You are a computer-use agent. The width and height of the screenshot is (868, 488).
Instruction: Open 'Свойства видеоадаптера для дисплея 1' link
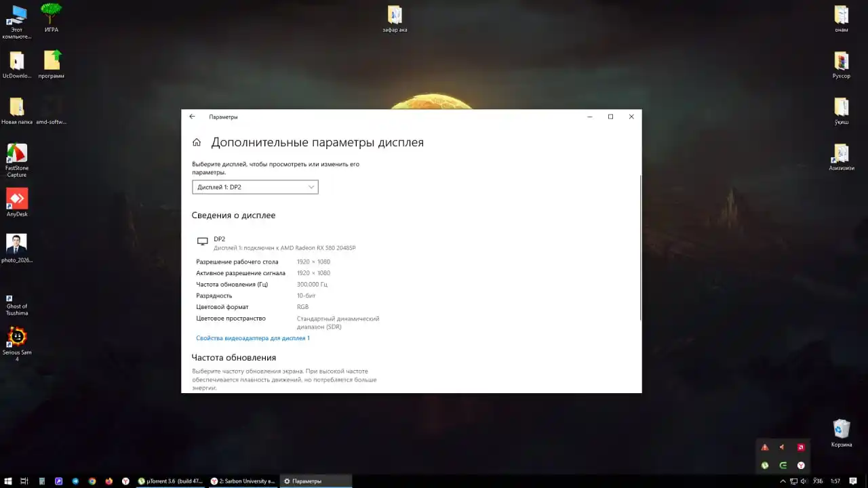[253, 338]
